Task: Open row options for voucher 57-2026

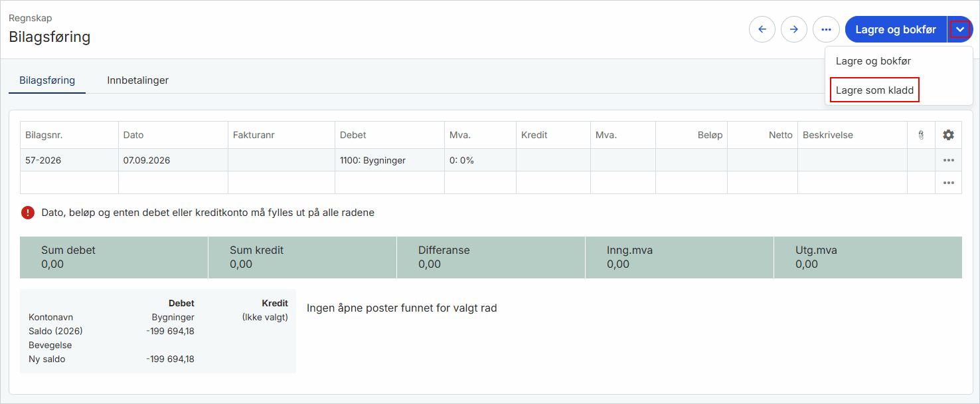Action: 948,160
